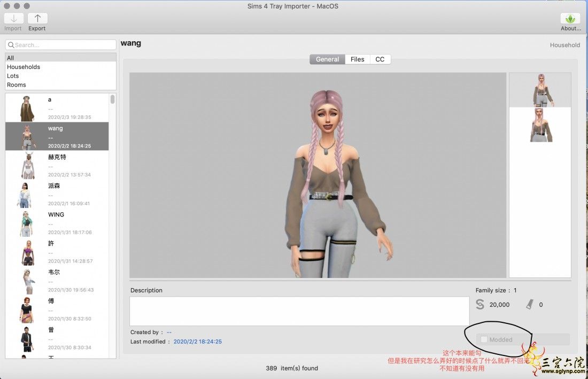588x379 pixels.
Task: Click the window title Sims 4 Tray Importer - MacOS
Action: coord(292,6)
